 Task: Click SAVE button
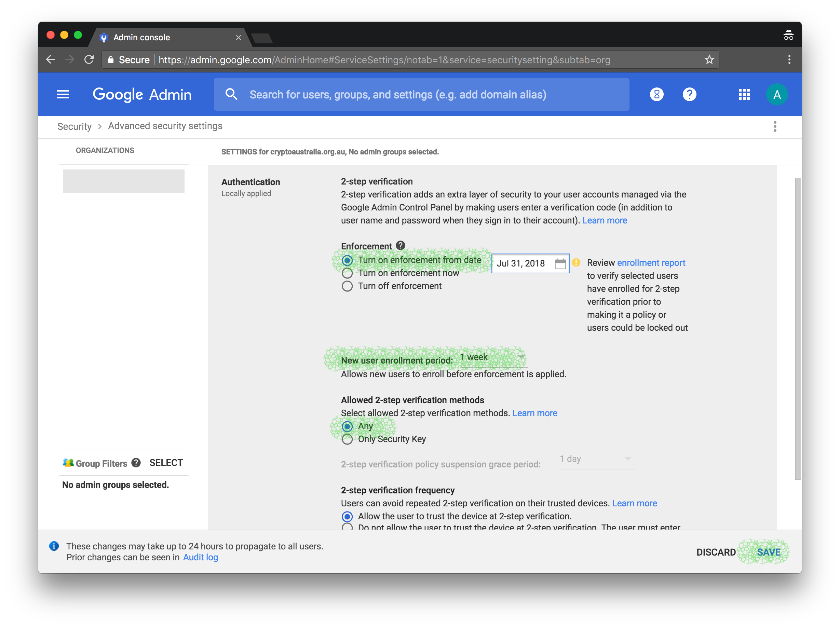[x=769, y=552]
